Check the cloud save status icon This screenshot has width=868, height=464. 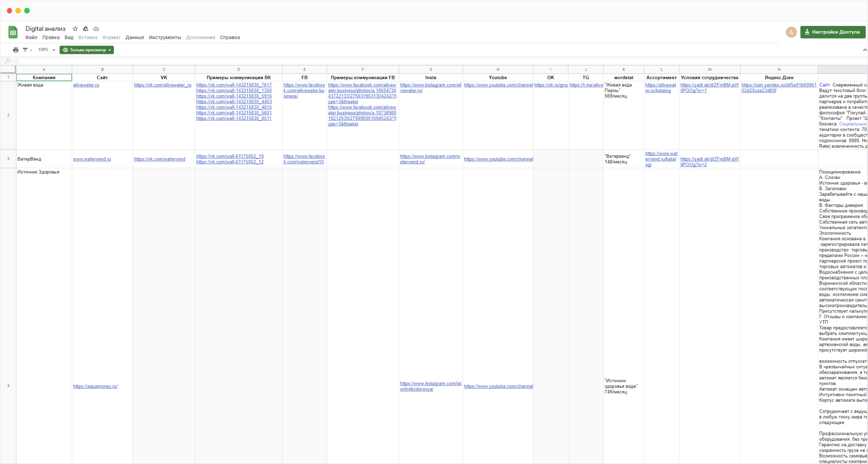point(96,29)
